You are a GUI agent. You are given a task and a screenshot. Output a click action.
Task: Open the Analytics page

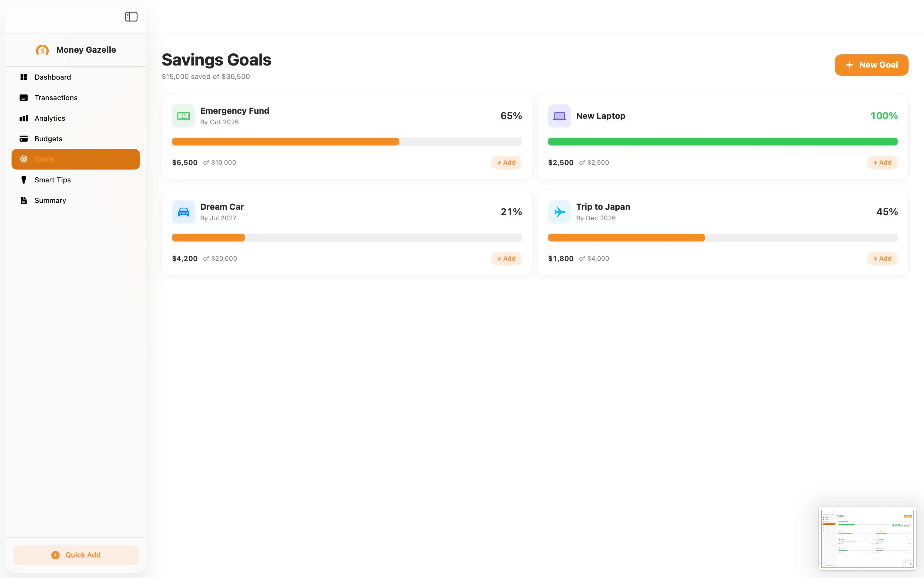[76, 118]
